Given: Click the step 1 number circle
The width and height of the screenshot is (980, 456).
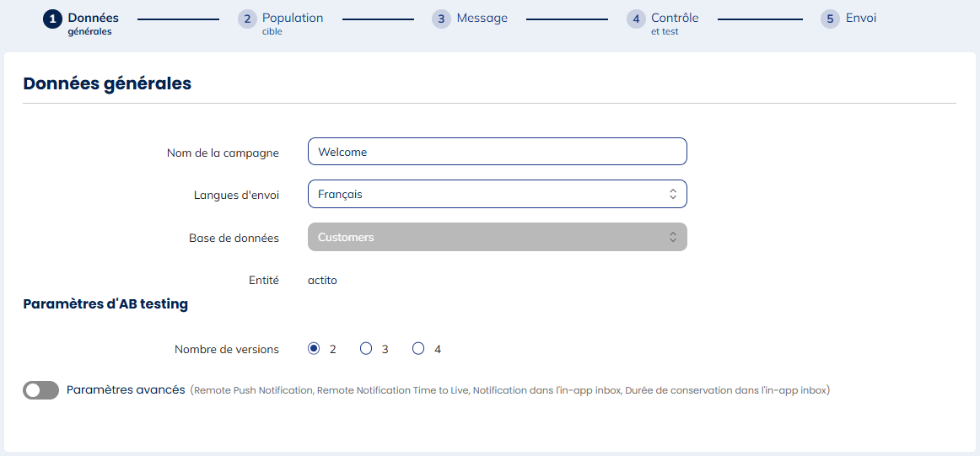Looking at the screenshot, I should (x=52, y=19).
